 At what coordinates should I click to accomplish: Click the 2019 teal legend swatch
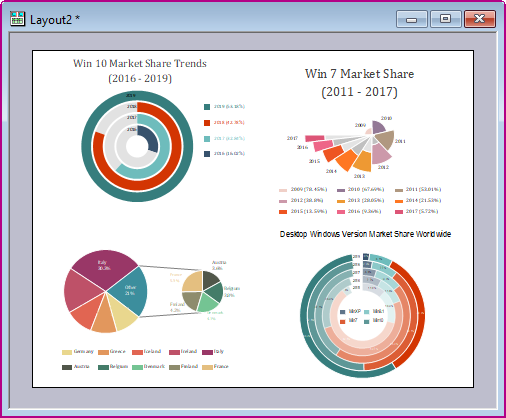click(207, 107)
